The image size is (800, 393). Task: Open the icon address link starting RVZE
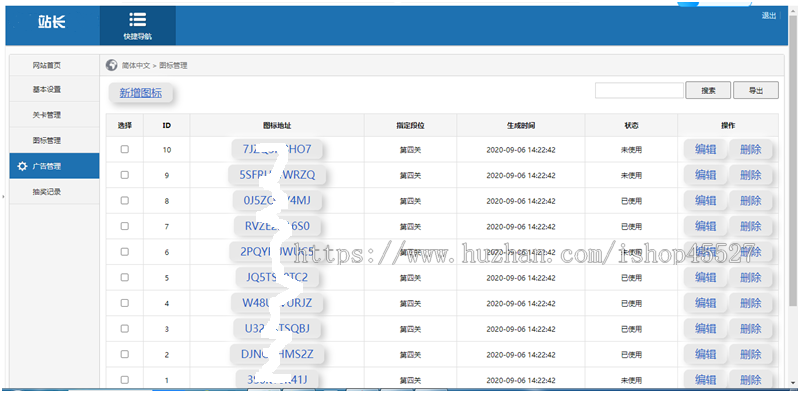pyautogui.click(x=277, y=226)
